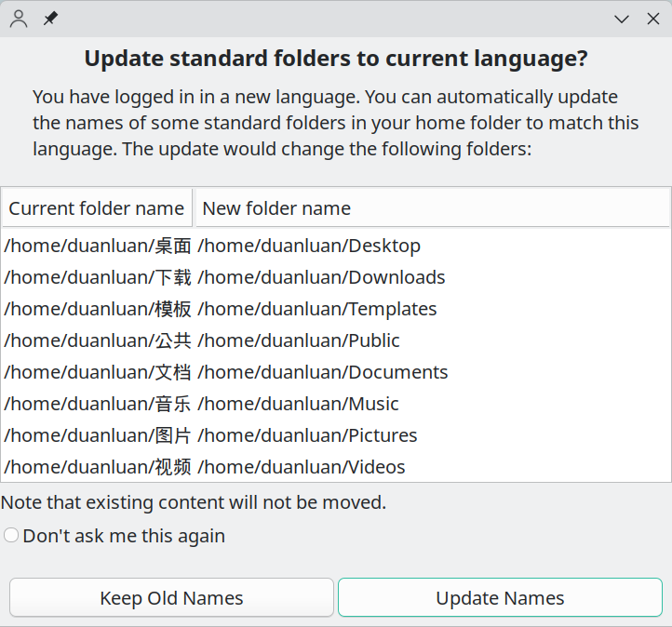Sort by the New folder name column header
The width and height of the screenshot is (672, 627).
pos(433,208)
